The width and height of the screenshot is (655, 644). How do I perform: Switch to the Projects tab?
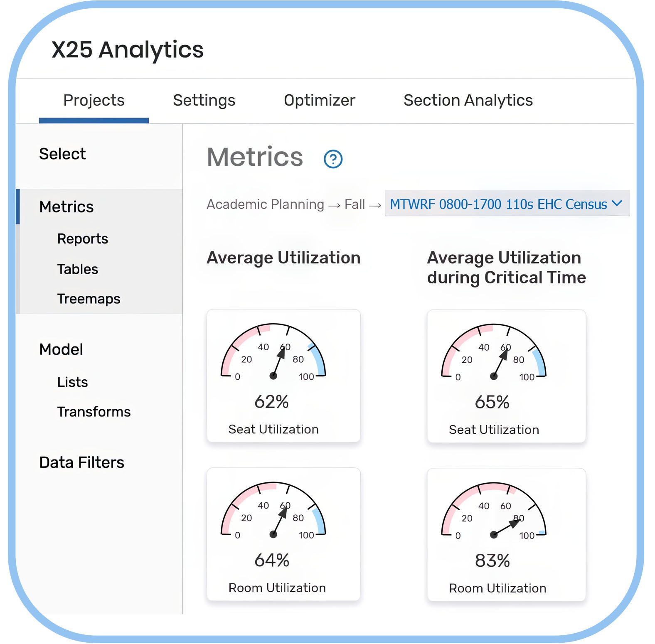pyautogui.click(x=94, y=101)
